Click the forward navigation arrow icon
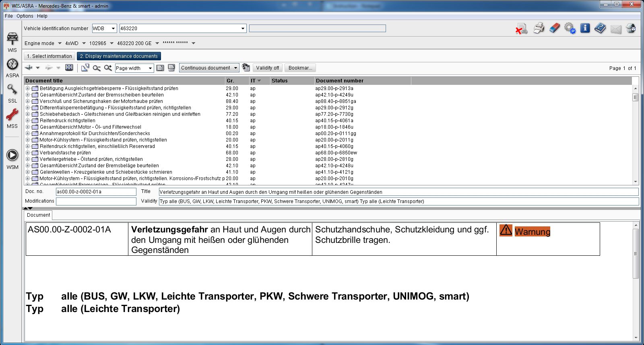 pyautogui.click(x=49, y=68)
